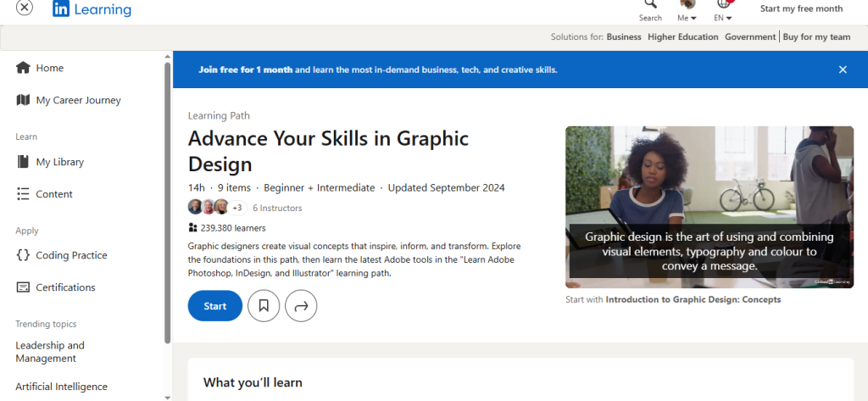Open Artificial Intelligence trending topic
Screen dimensions: 868x401
coord(61,387)
